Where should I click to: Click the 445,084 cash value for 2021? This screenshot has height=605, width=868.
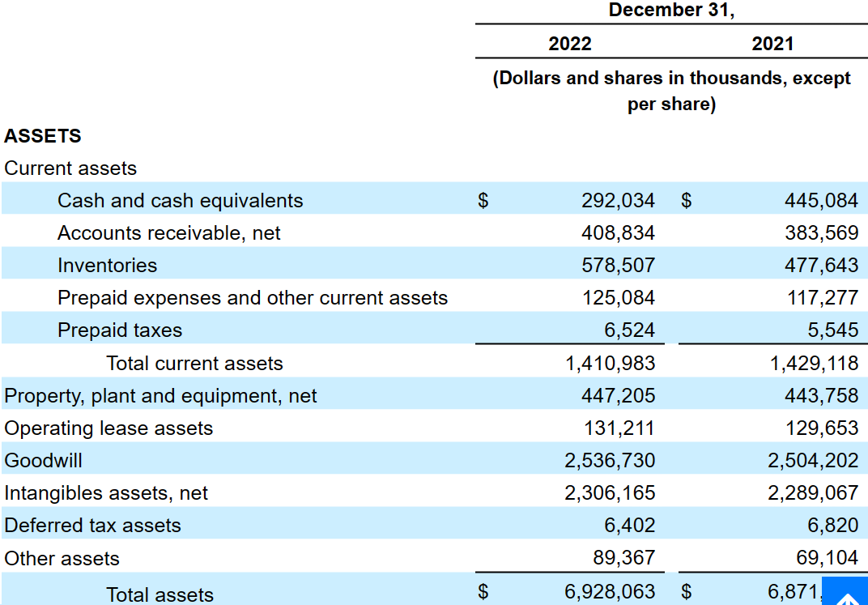tap(823, 199)
